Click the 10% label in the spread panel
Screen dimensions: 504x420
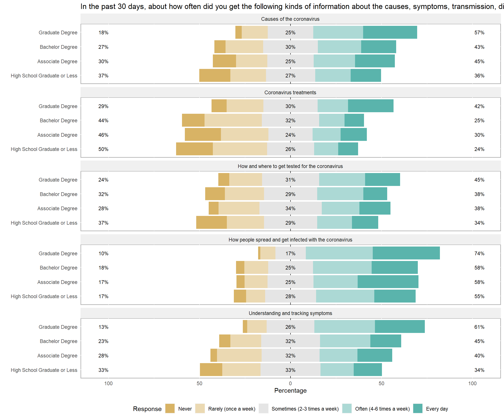(103, 254)
